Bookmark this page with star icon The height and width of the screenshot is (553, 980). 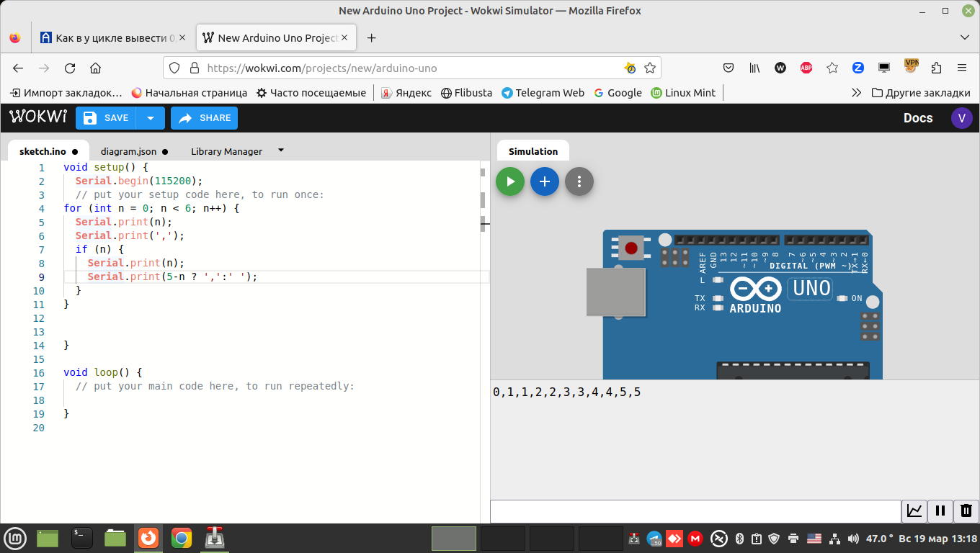coord(650,68)
